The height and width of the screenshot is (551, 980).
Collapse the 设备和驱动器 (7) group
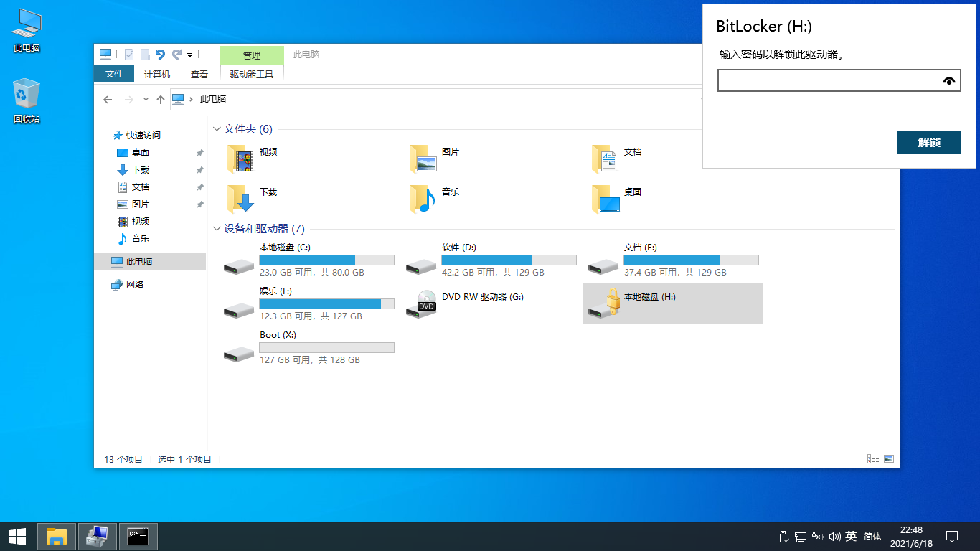(217, 229)
